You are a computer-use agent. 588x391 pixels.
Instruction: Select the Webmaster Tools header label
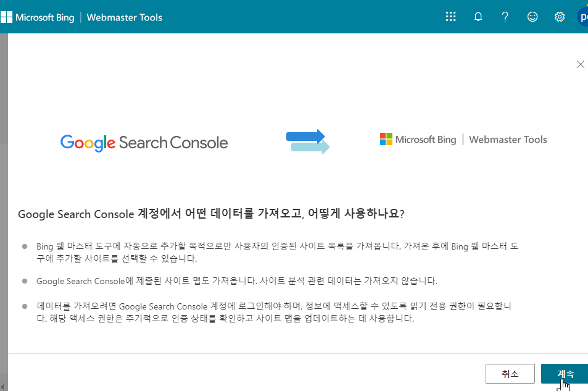tap(124, 17)
